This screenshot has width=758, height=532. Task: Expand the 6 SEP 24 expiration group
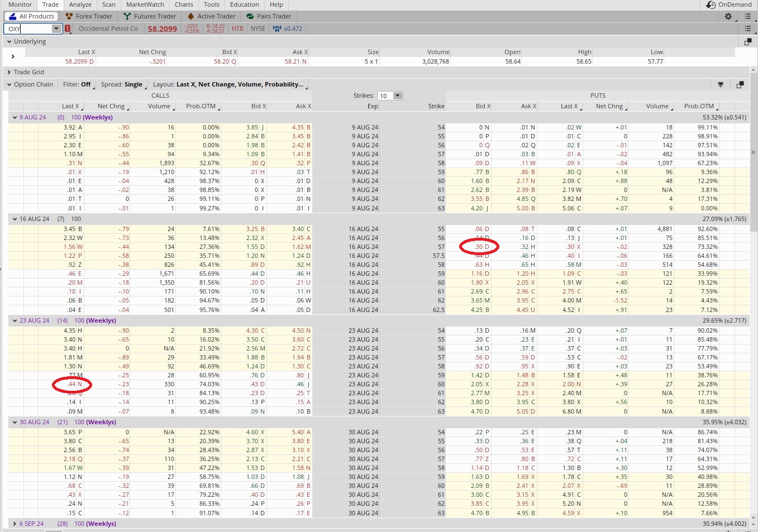[x=15, y=524]
